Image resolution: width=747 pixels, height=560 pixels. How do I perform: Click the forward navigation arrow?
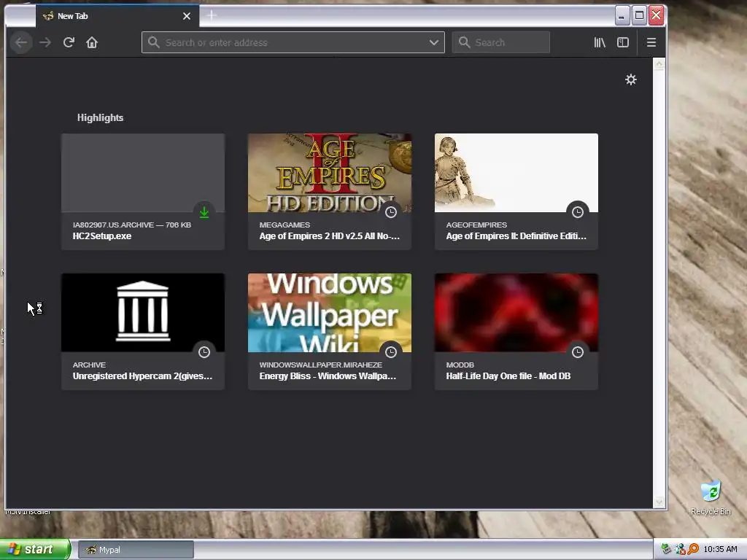coord(45,43)
